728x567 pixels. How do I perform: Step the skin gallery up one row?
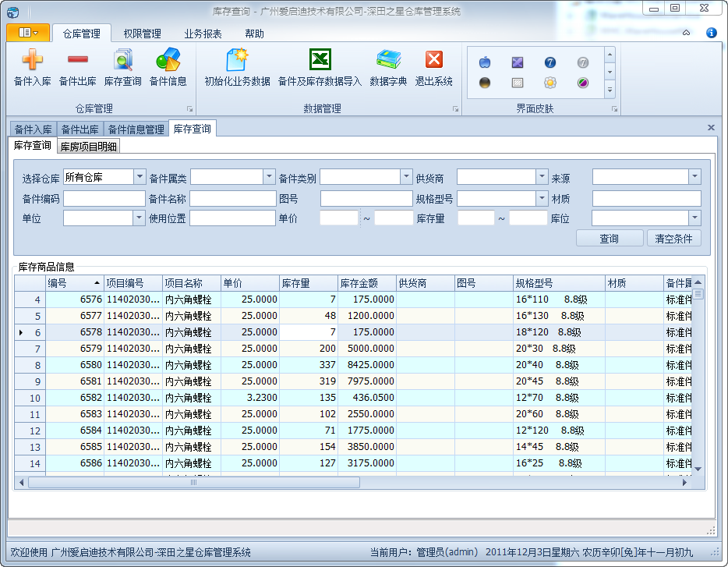click(610, 55)
